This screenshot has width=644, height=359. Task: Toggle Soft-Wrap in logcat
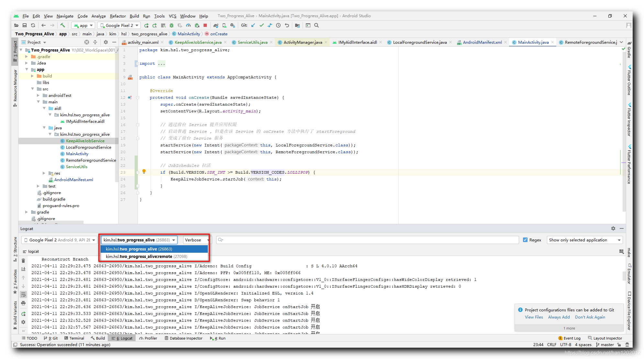point(23,295)
